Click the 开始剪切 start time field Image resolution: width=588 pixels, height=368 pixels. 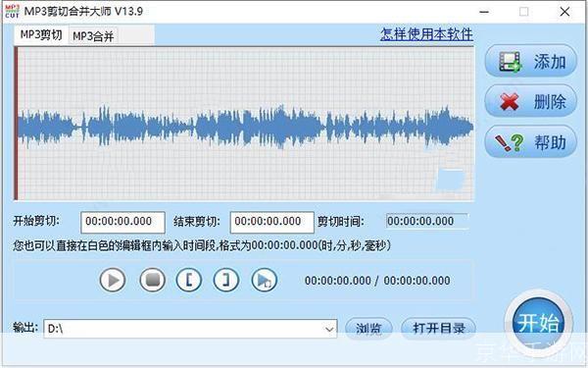pos(122,222)
